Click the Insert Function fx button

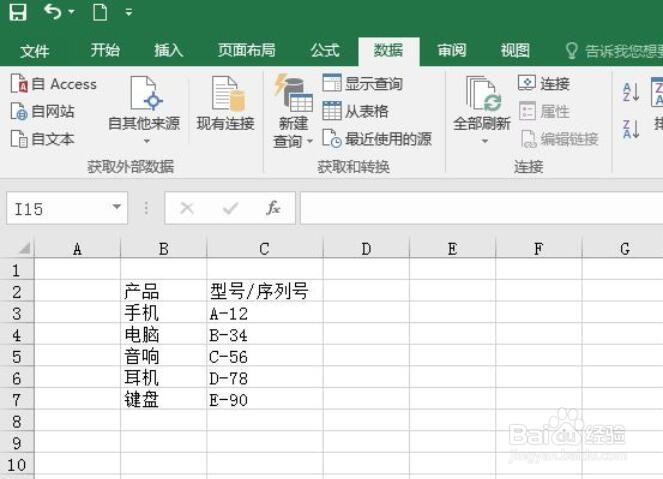point(273,208)
